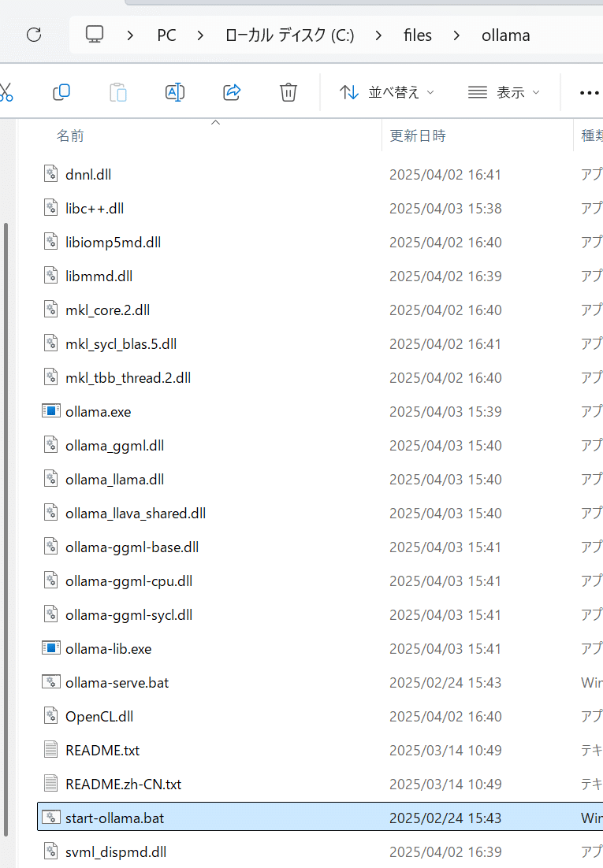Image resolution: width=603 pixels, height=868 pixels.
Task: Select the ollama.exe application icon
Action: click(x=51, y=411)
